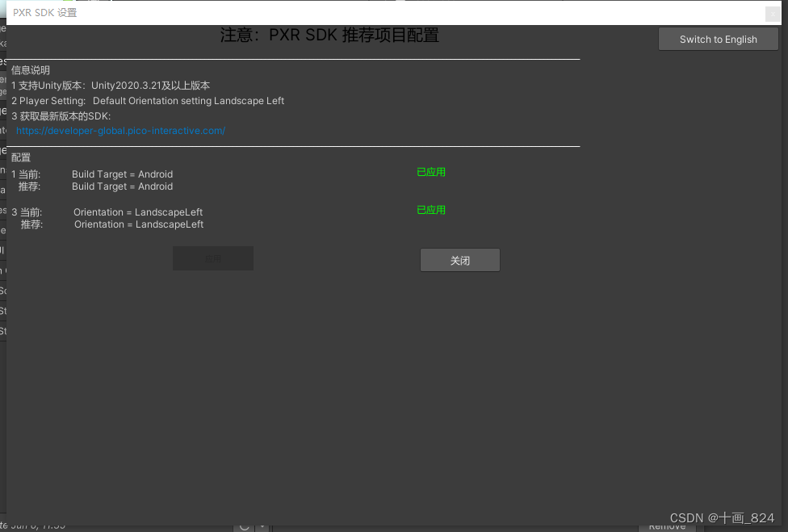788x532 pixels.
Task: Select the 已应用 status for Orientation
Action: pyautogui.click(x=431, y=210)
